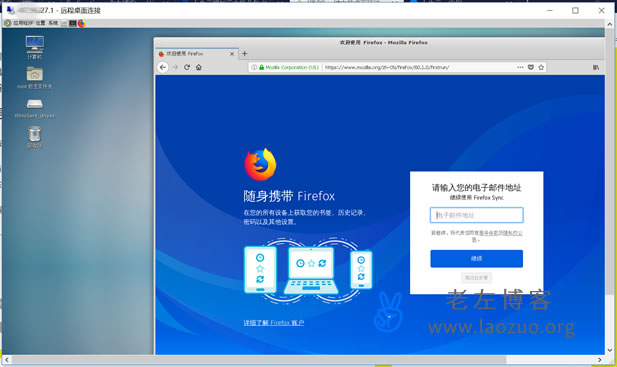Viewport: 617px width, 367px height.
Task: Open the trash bin desktop icon
Action: pyautogui.click(x=35, y=137)
